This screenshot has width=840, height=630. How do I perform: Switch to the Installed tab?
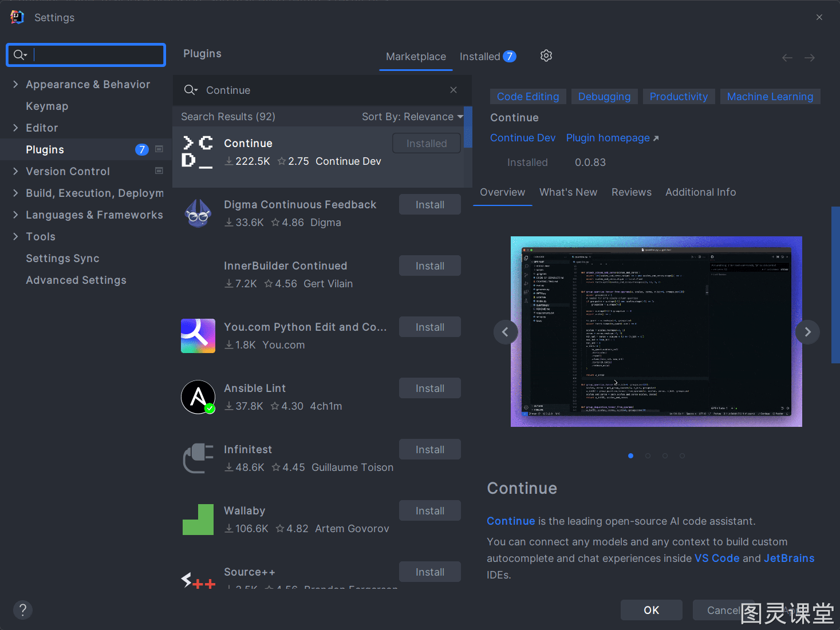pos(488,57)
